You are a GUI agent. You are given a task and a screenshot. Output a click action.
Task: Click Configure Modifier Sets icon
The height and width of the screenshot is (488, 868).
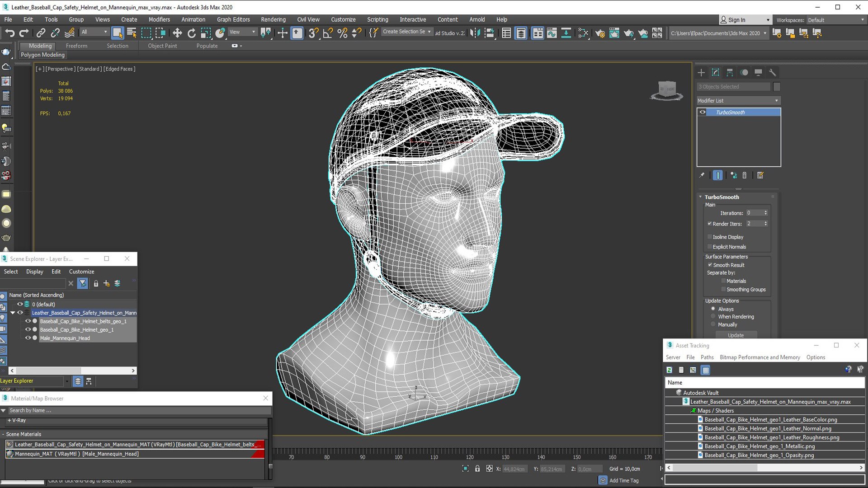[760, 175]
